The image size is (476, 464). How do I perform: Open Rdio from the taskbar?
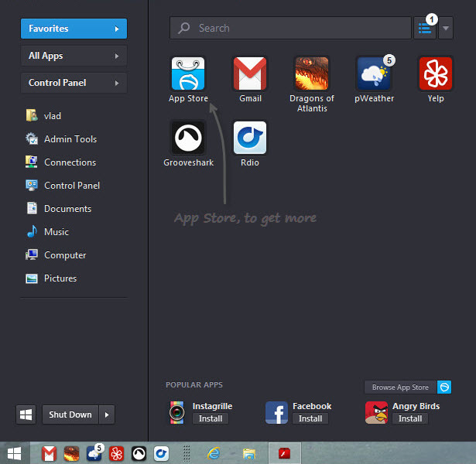click(161, 454)
